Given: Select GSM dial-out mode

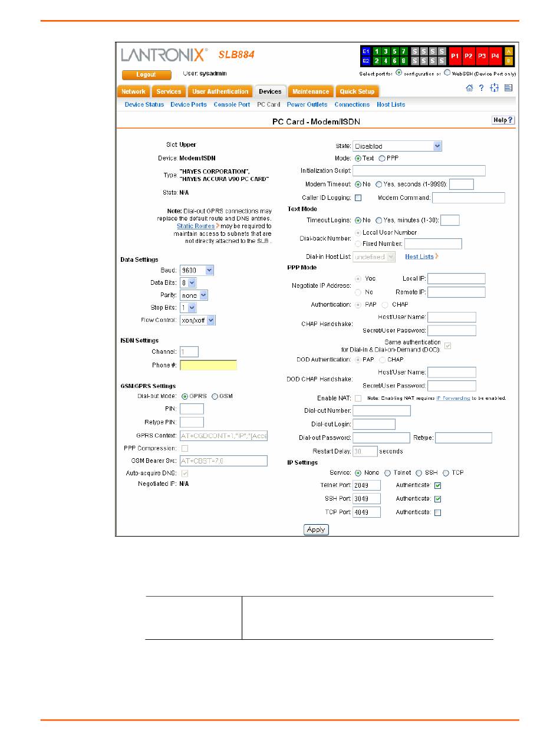Looking at the screenshot, I should pyautogui.click(x=215, y=396).
